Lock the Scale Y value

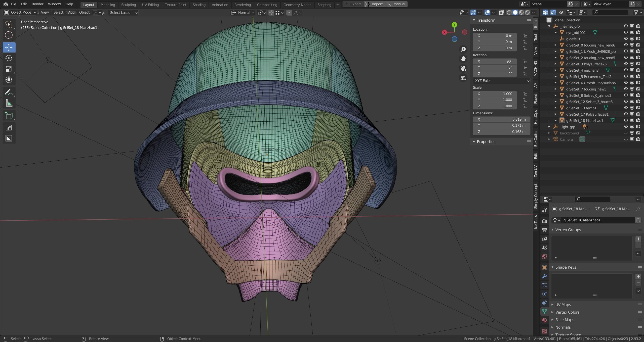click(525, 100)
